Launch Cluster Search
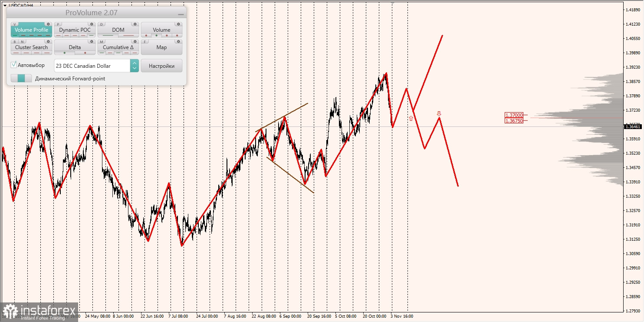The height and width of the screenshot is (322, 644). [x=31, y=47]
